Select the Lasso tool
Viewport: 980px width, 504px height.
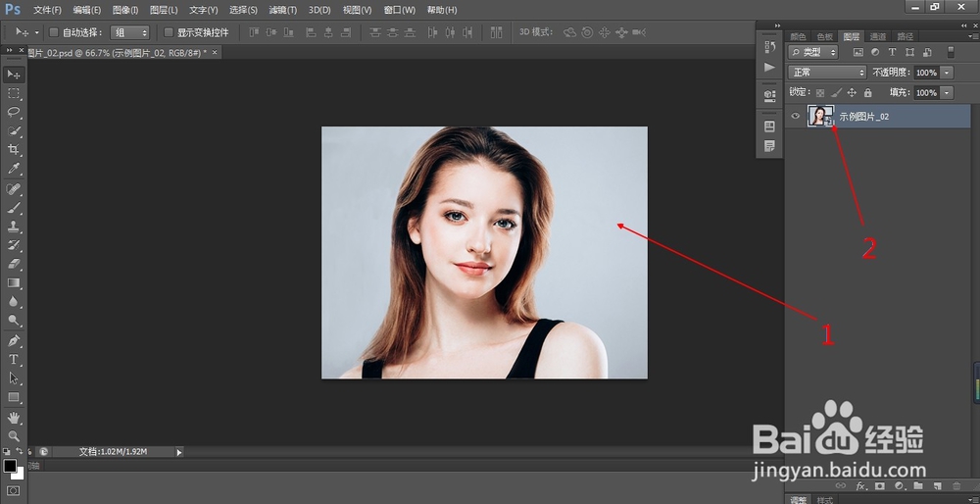(14, 112)
